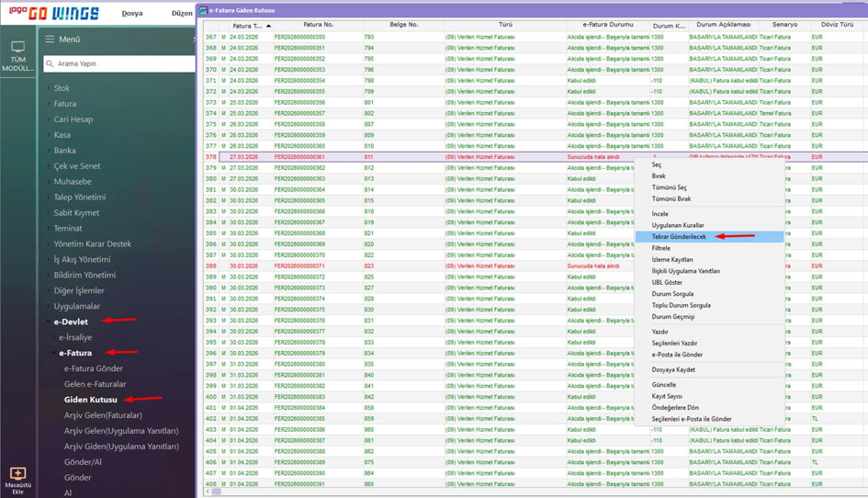Viewport: 868px width, 498px height.
Task: Click the e-Fatura Giden Kutusu title bar icon
Action: click(203, 10)
